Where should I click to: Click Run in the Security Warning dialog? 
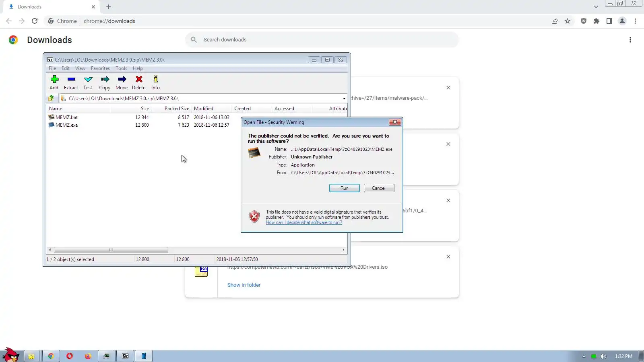[345, 188]
